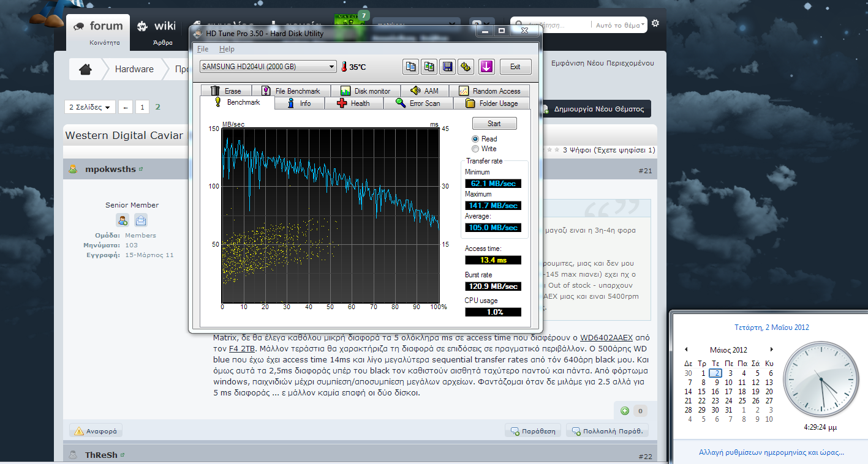The width and height of the screenshot is (868, 464).
Task: Click the online status icon beside mpokwsths
Action: pos(73,170)
